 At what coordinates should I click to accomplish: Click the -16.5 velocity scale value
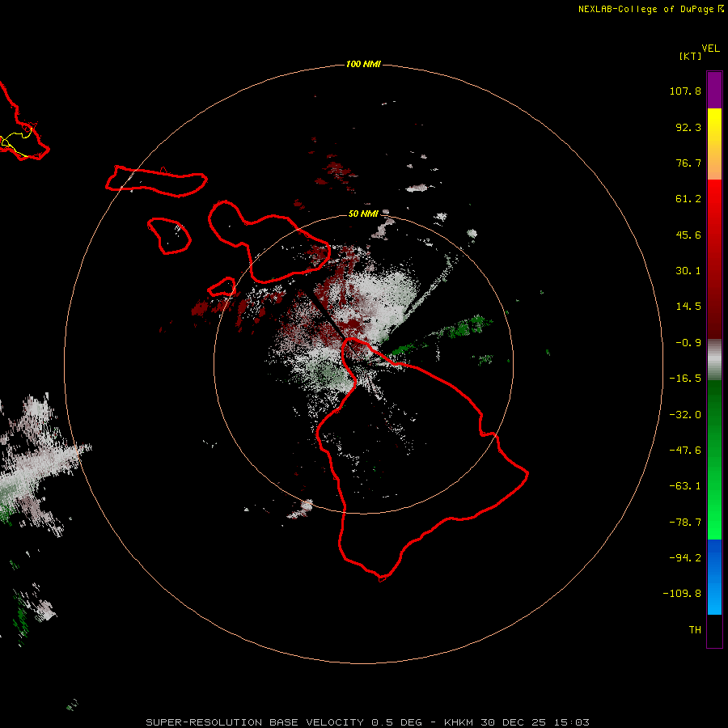[x=685, y=379]
